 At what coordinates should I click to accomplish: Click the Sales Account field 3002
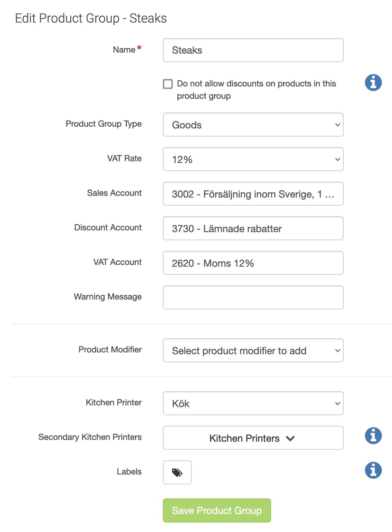click(x=253, y=194)
